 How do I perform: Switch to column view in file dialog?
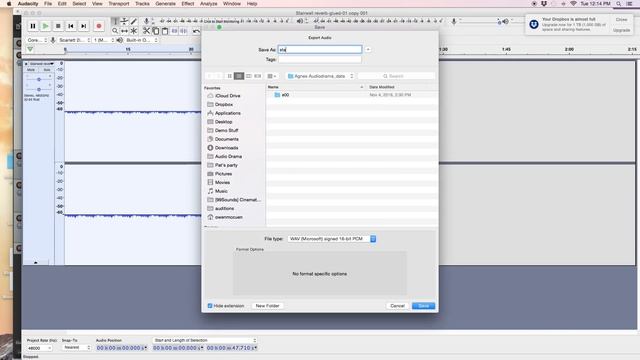(248, 76)
